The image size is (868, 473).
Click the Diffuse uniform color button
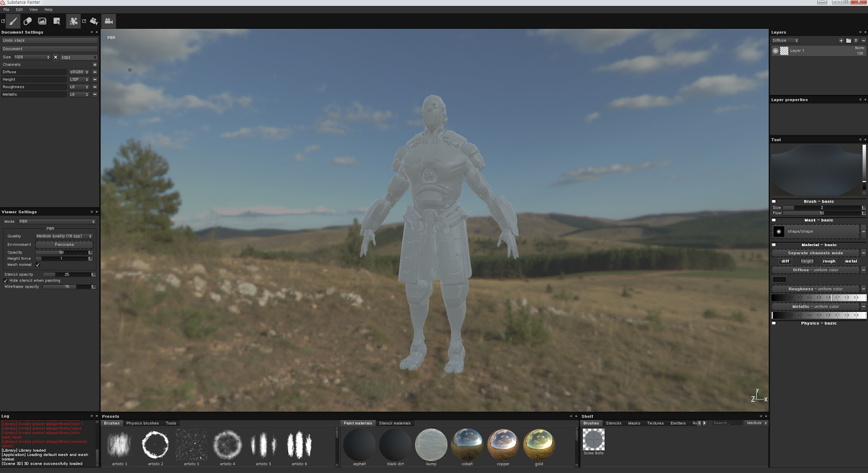click(815, 270)
